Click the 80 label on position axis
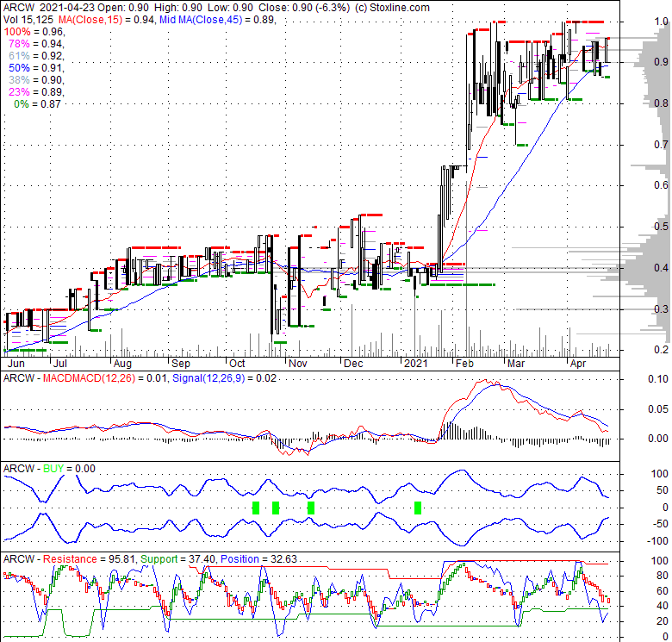The image size is (672, 642). click(x=663, y=576)
